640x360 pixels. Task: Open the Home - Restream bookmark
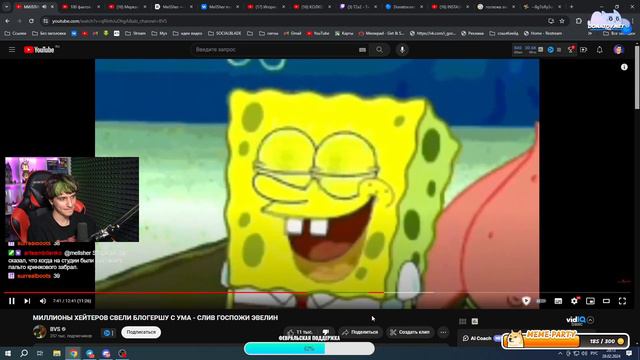click(543, 33)
